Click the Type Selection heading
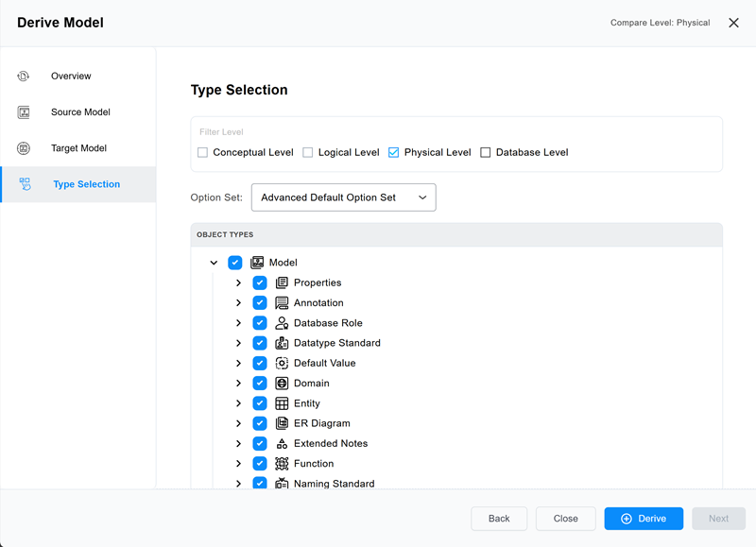The width and height of the screenshot is (756, 547). pos(239,90)
